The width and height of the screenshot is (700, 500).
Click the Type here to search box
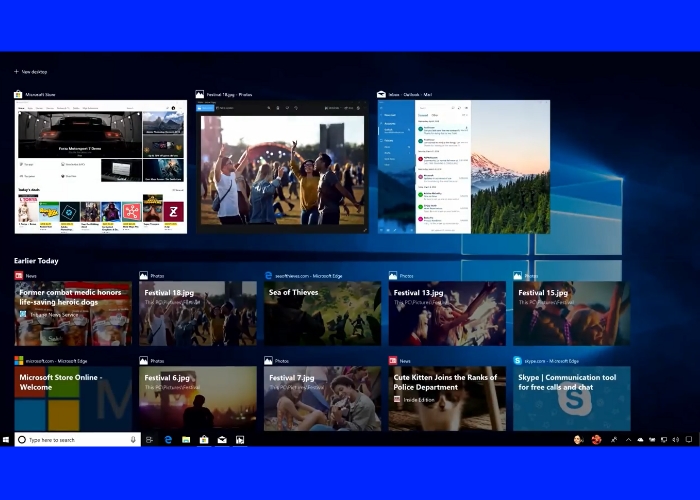click(78, 440)
